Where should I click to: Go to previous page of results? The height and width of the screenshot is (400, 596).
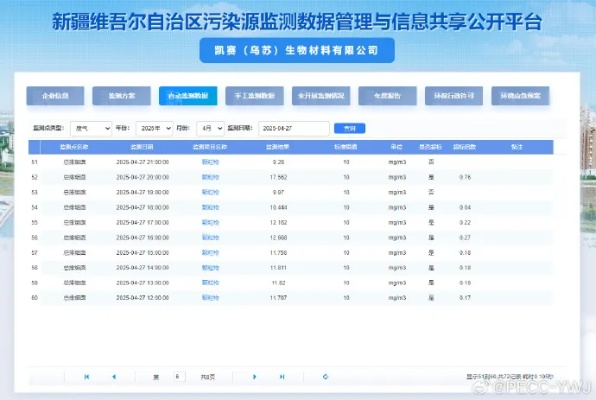pyautogui.click(x=114, y=377)
